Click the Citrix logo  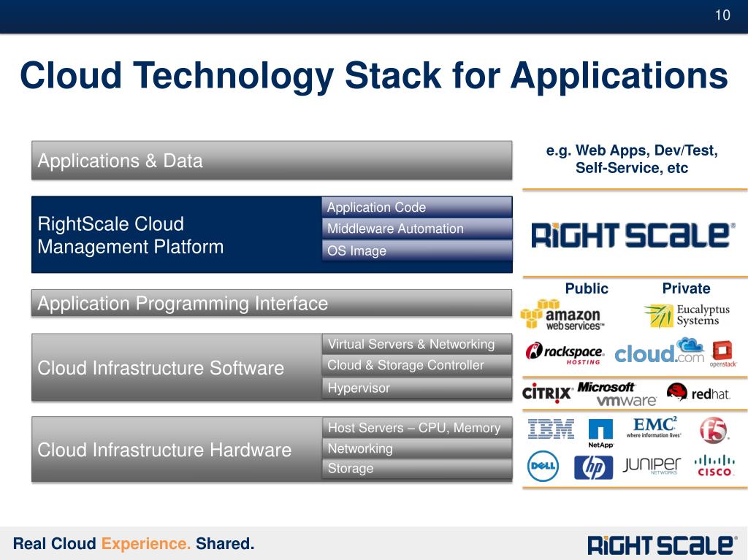pyautogui.click(x=547, y=393)
